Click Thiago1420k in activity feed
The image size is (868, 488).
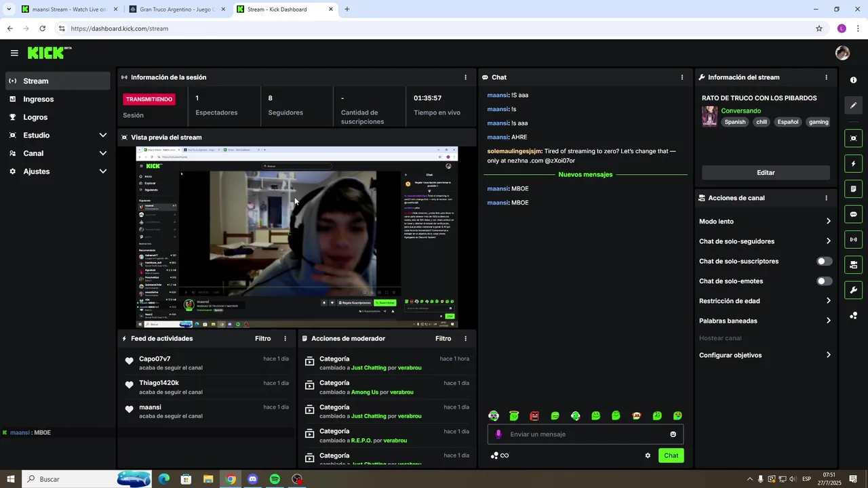tap(159, 383)
